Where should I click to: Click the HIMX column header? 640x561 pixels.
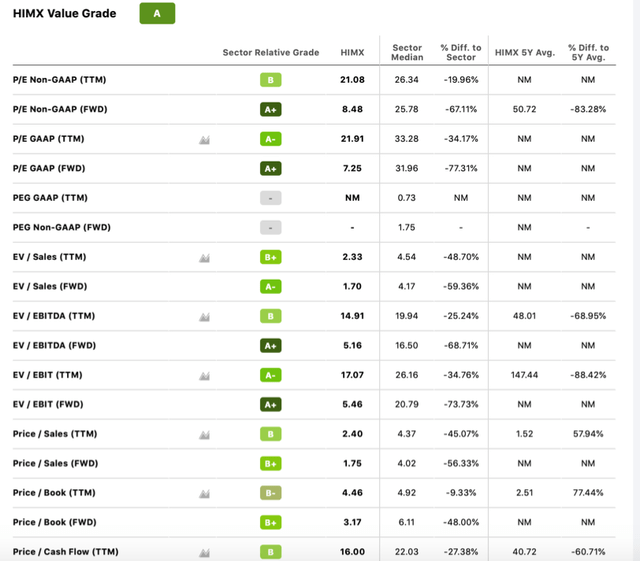(x=352, y=53)
